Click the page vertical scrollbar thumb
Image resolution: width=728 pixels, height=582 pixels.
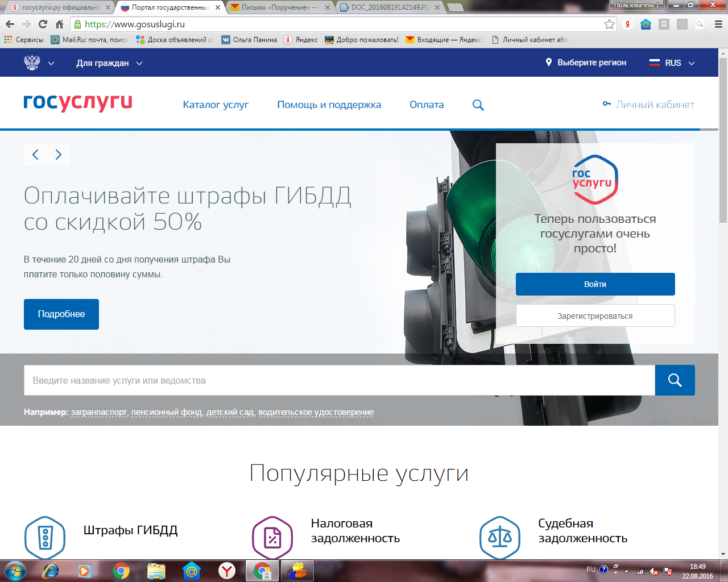(x=723, y=140)
